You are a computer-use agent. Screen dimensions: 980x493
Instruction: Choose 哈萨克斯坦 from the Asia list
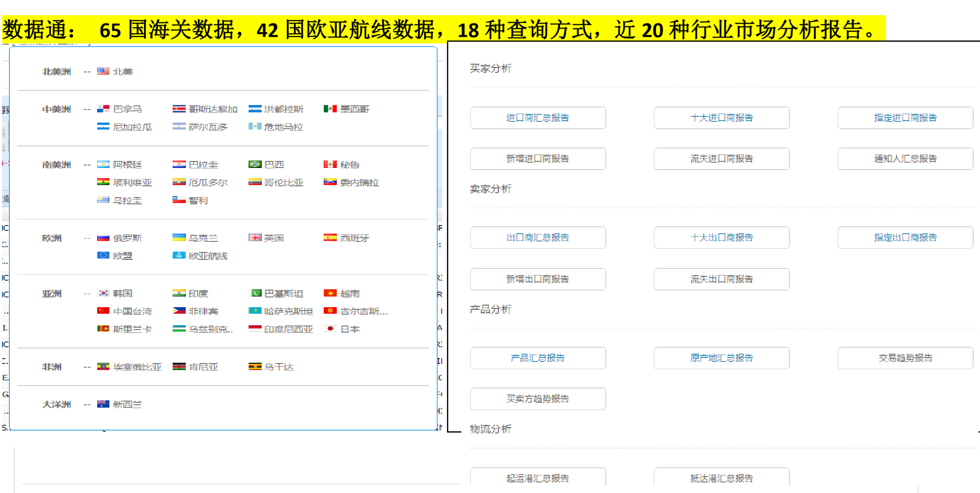coord(288,311)
